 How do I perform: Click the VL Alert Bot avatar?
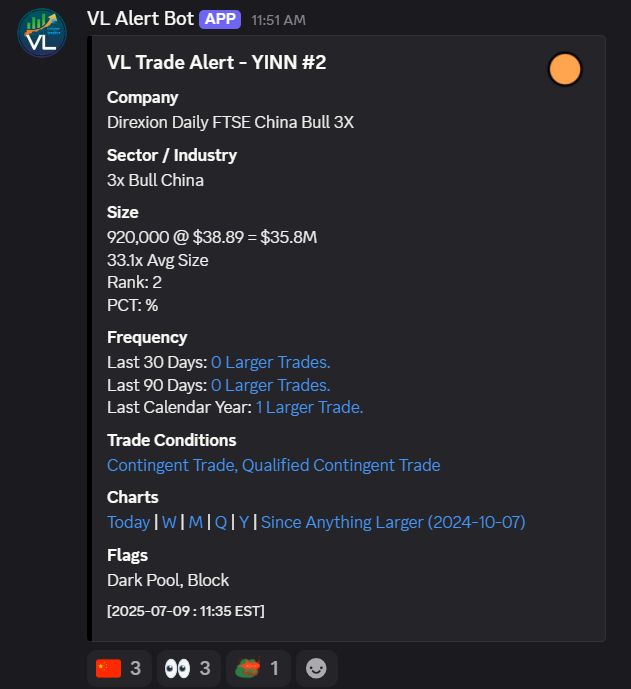pos(42,33)
